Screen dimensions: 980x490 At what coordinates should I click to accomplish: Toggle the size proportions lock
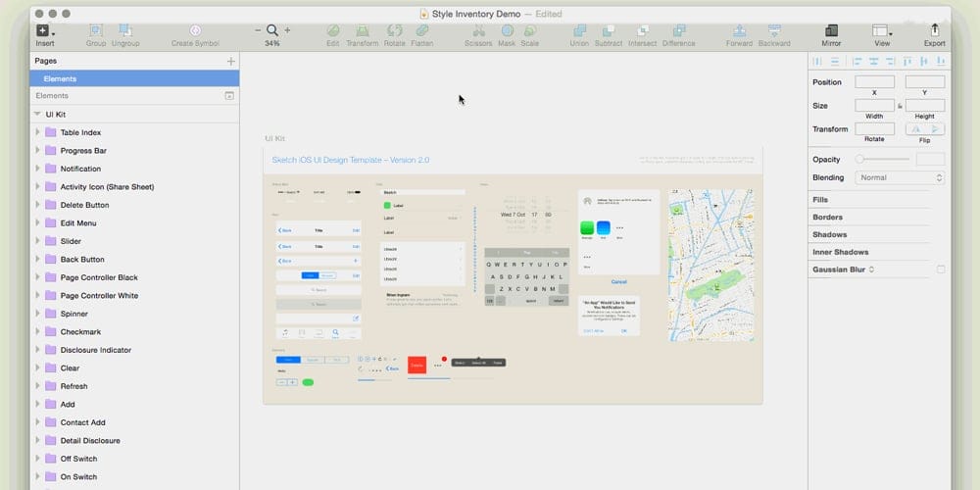900,106
